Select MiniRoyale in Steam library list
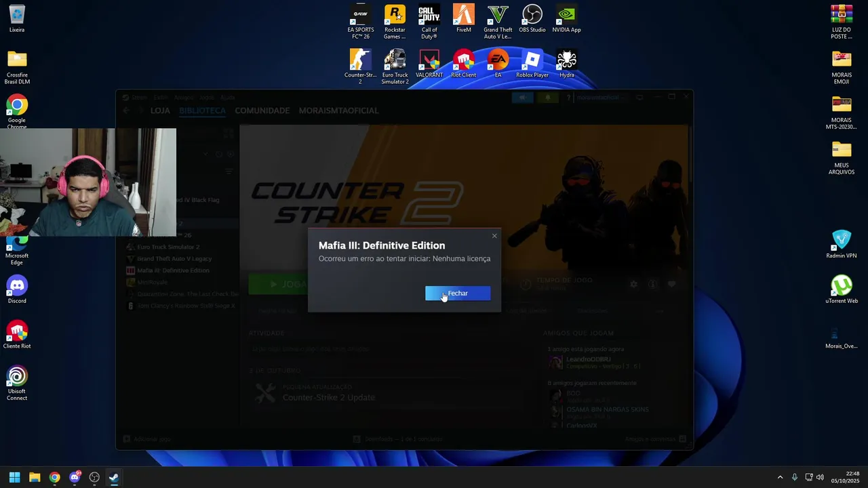This screenshot has height=488, width=868. (x=152, y=282)
